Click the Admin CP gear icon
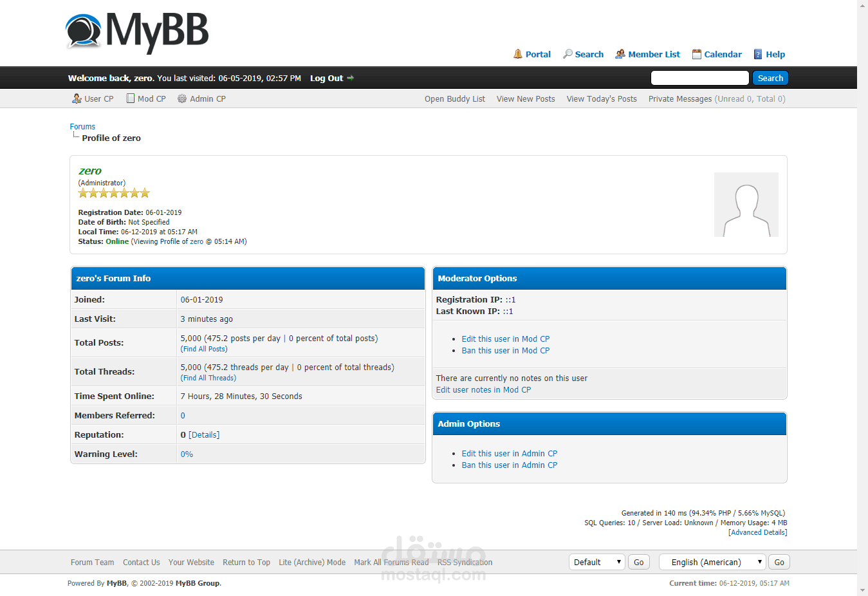Viewport: 868px width, 596px height. [x=182, y=98]
